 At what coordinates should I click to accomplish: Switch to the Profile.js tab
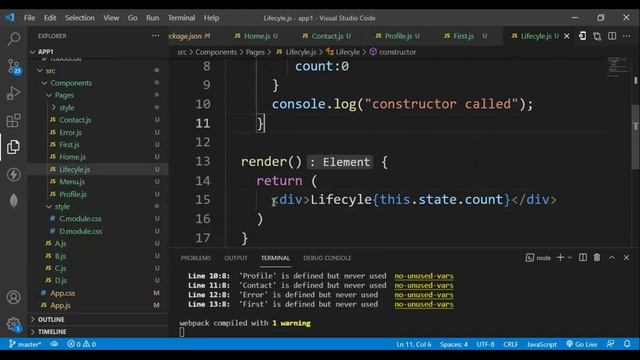click(397, 36)
